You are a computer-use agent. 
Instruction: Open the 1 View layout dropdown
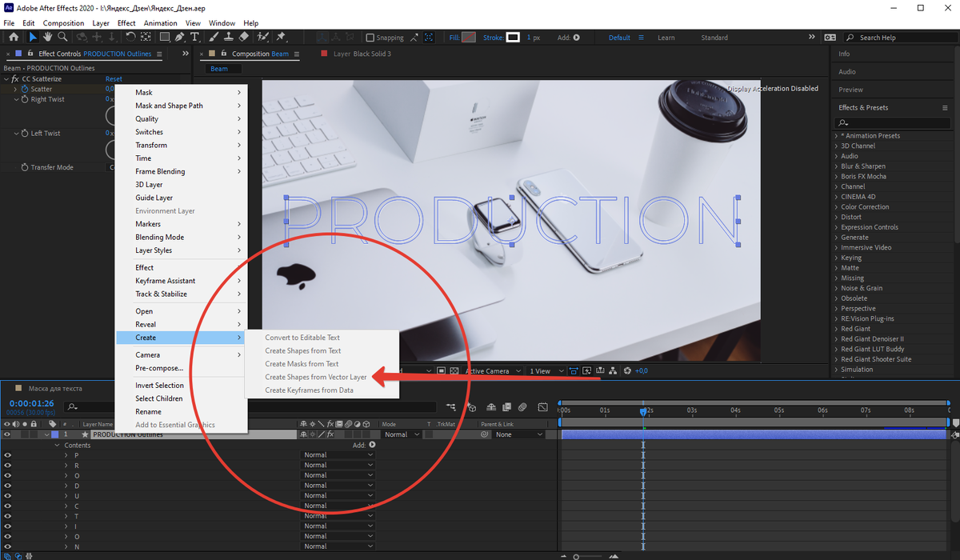coord(546,371)
